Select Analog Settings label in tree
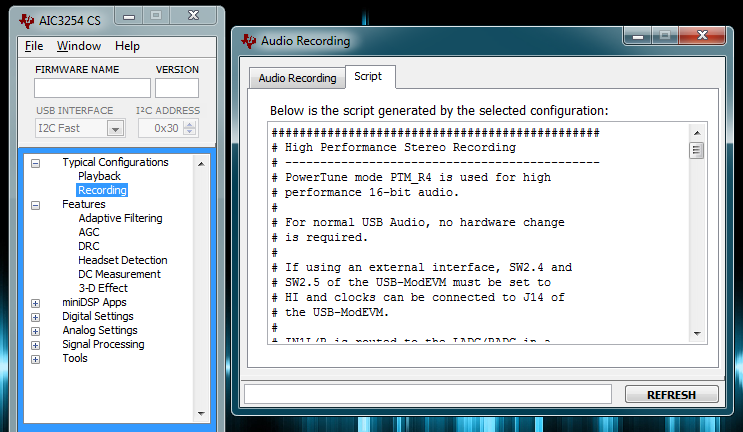Image resolution: width=743 pixels, height=432 pixels. (100, 330)
